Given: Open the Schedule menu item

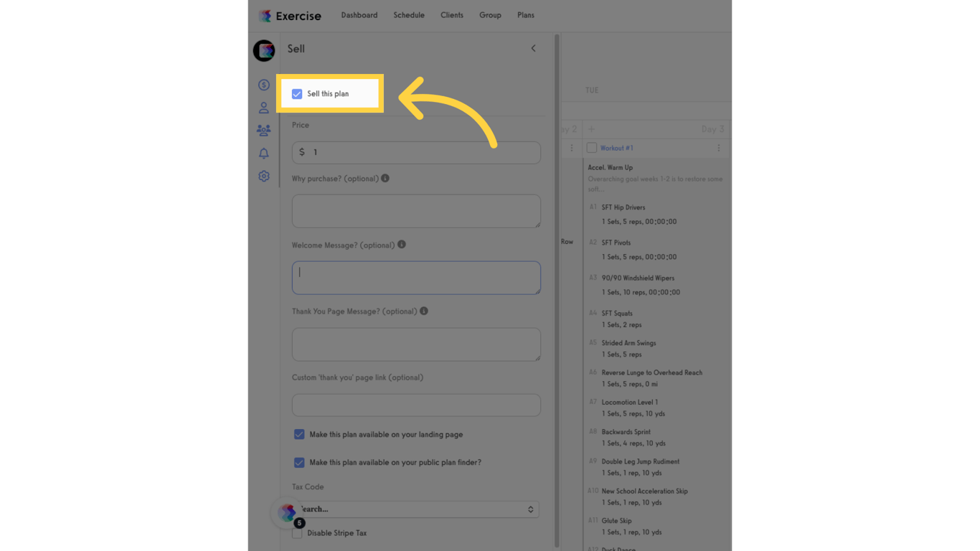Looking at the screenshot, I should click(x=409, y=14).
